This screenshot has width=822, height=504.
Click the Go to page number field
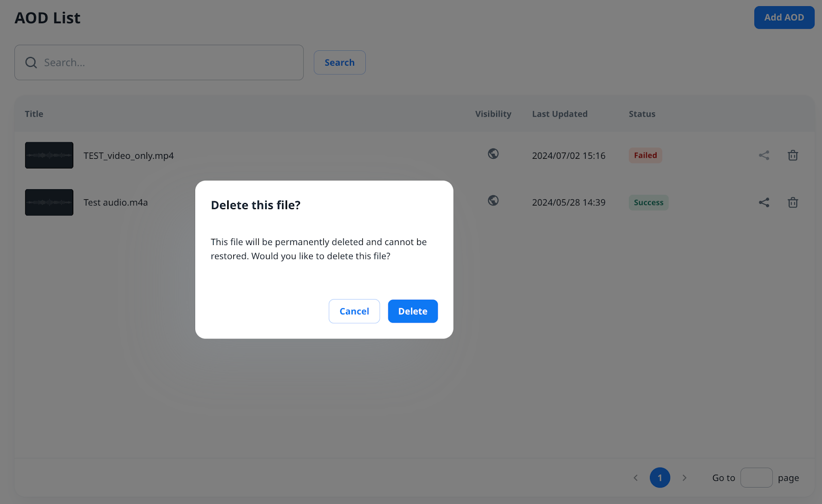(756, 478)
